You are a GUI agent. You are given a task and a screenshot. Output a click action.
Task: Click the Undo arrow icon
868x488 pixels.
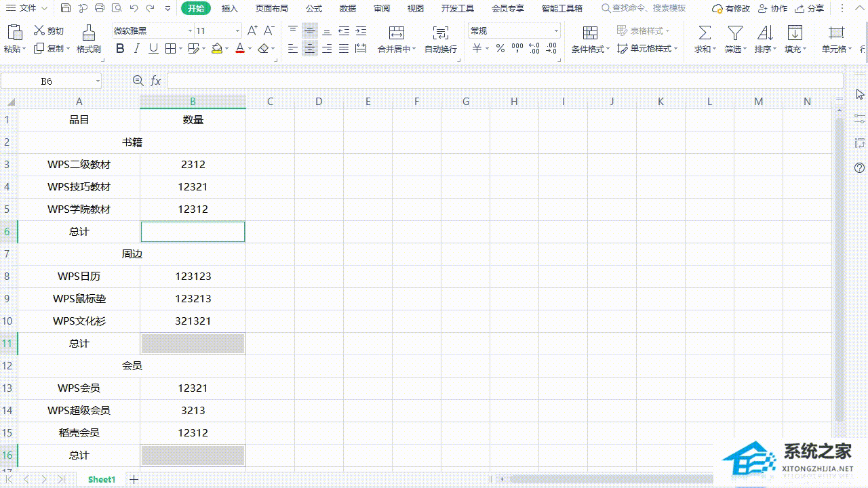click(134, 9)
